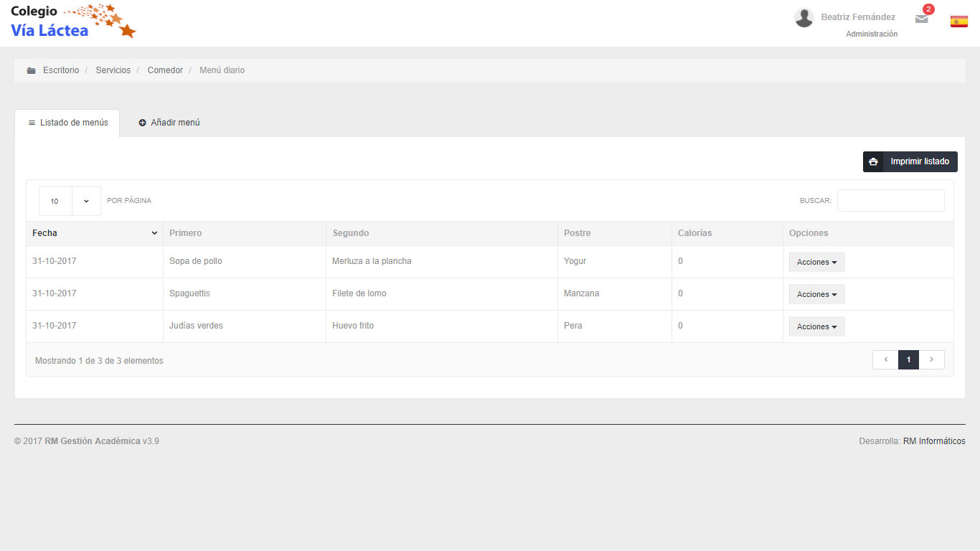Click the red notification badge showing 2
The image size is (980, 551).
(x=928, y=9)
